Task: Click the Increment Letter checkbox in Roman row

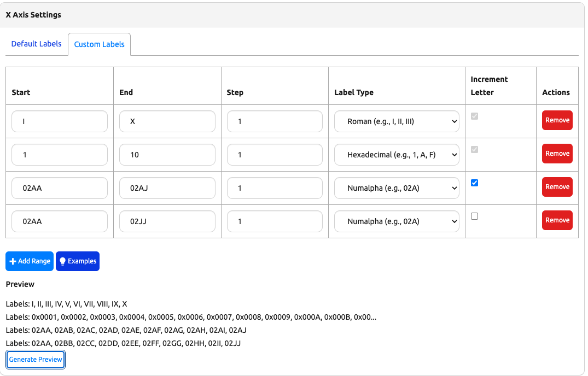Action: [474, 116]
